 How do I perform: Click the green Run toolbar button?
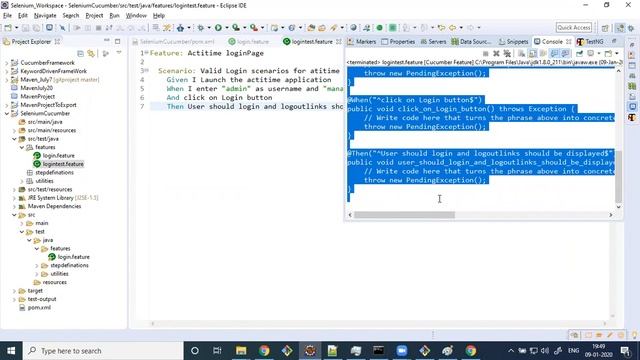click(x=218, y=28)
